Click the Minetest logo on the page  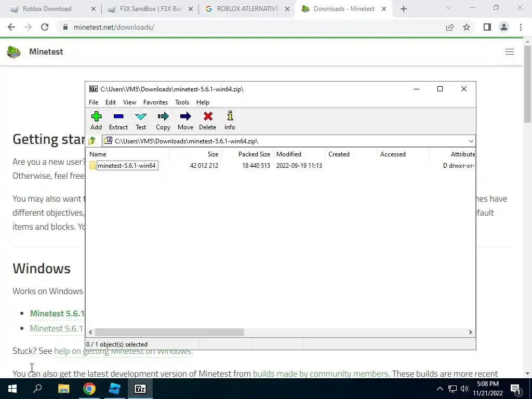coord(14,52)
